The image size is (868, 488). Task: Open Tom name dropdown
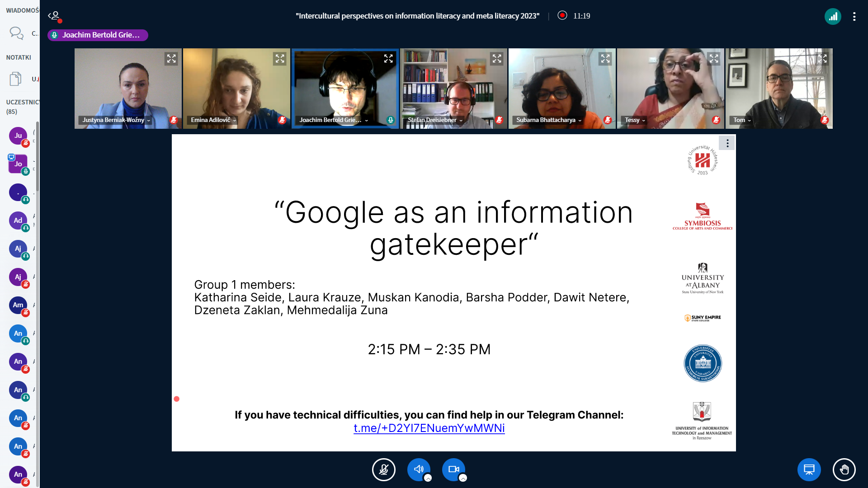pyautogui.click(x=742, y=120)
